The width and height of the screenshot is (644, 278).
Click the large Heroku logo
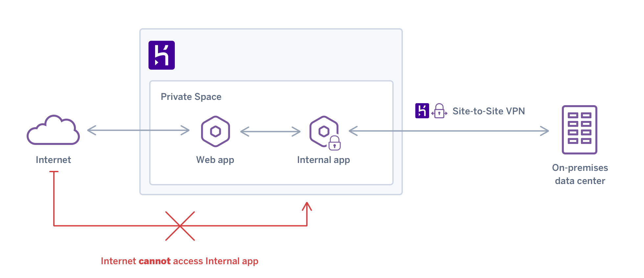161,55
